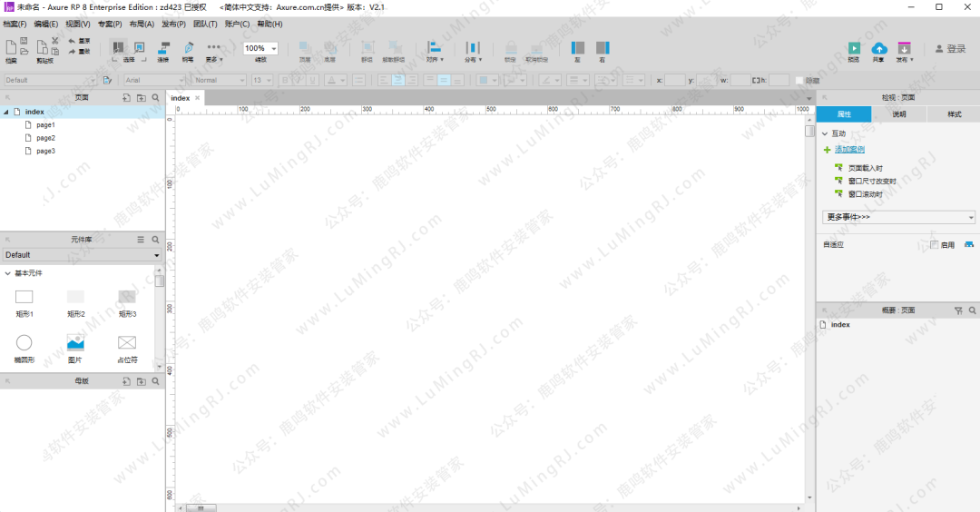Click the add folder icon in Pages panel

pos(141,97)
